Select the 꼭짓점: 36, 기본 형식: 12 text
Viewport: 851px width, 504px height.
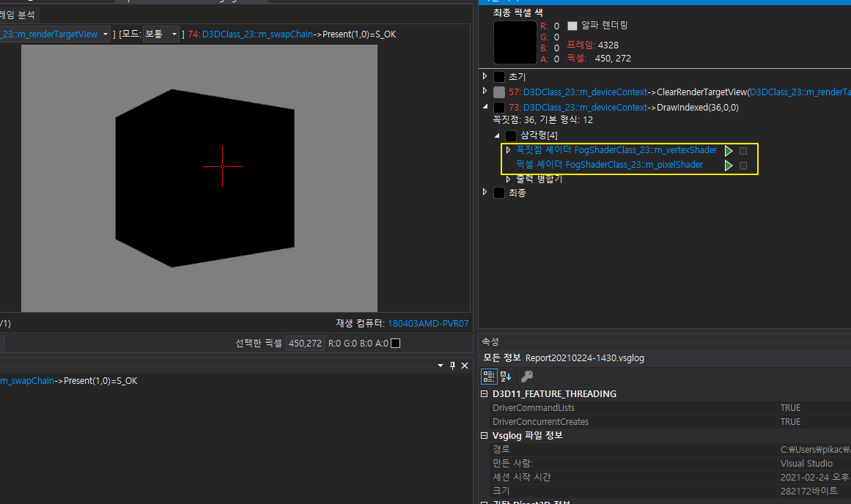(x=542, y=120)
